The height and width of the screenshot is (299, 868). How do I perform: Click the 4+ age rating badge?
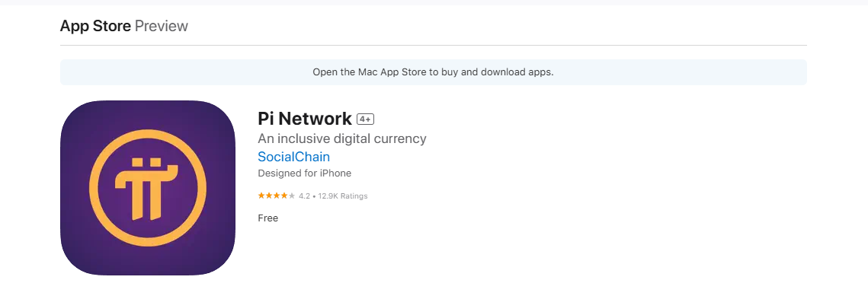[x=365, y=119]
